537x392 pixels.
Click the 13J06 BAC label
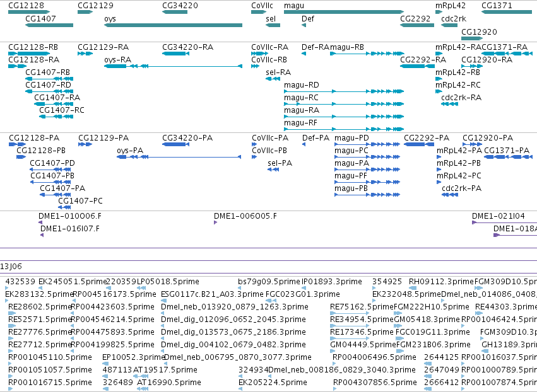[11, 267]
